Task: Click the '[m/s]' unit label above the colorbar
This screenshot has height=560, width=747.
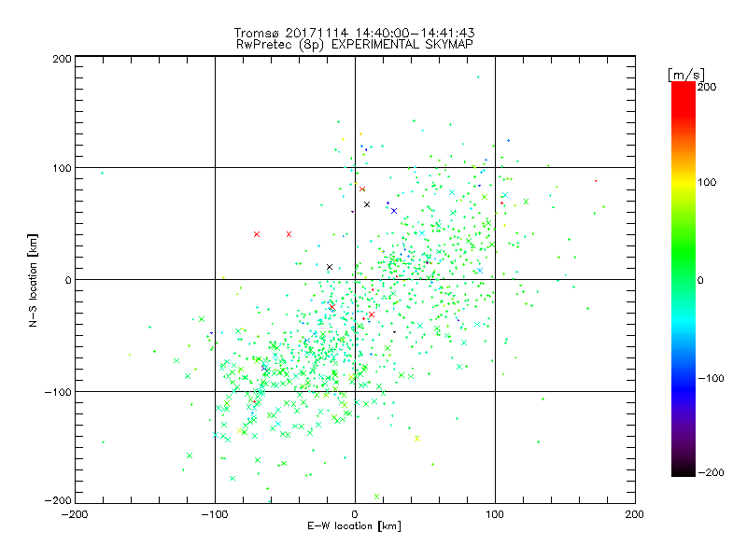Action: click(686, 75)
